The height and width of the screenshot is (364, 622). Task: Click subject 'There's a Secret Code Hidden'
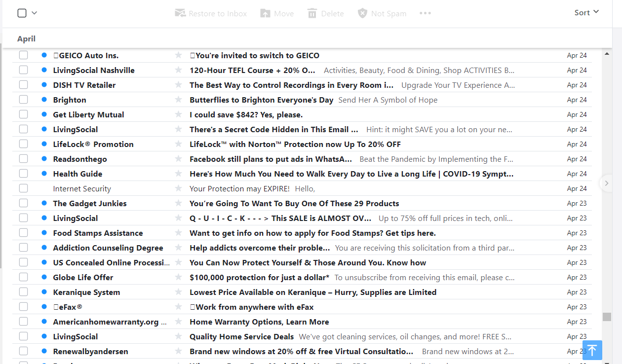point(274,129)
